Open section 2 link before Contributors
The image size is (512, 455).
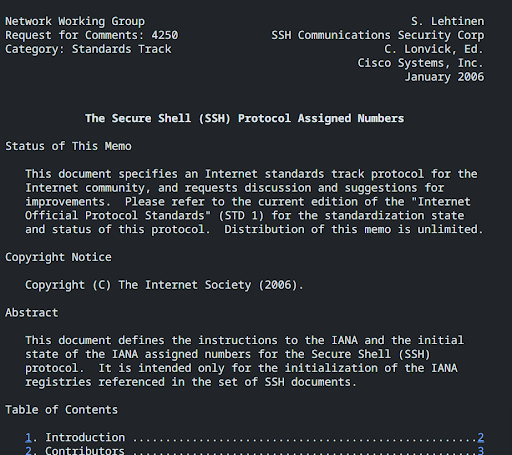29,451
